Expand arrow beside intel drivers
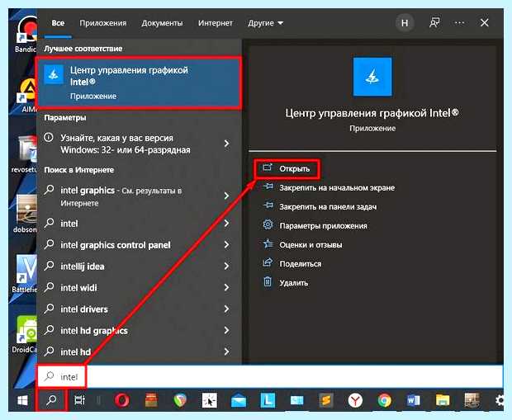 (x=226, y=309)
